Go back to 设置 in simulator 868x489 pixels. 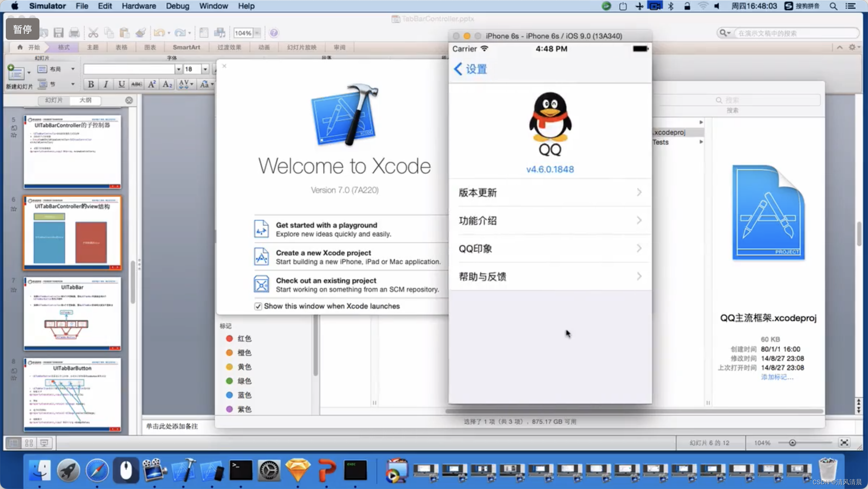(x=471, y=69)
